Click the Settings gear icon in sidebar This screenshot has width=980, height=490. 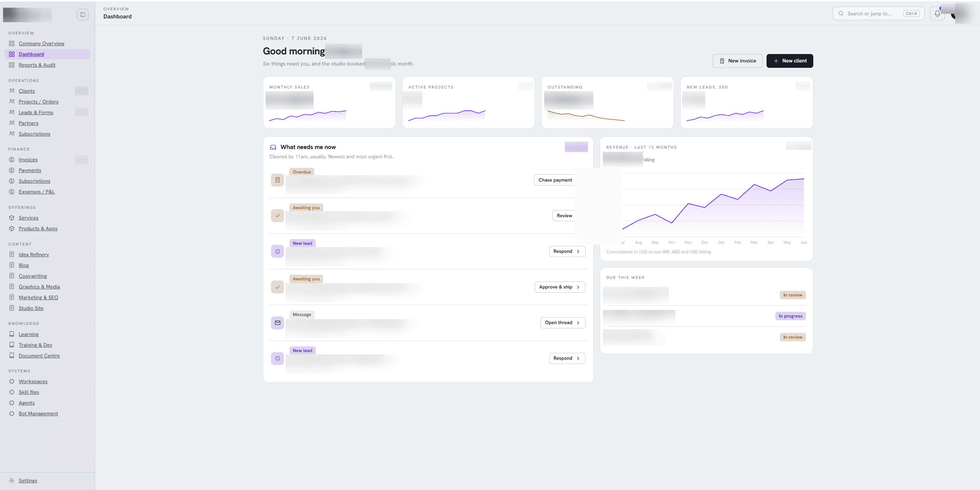[12, 480]
